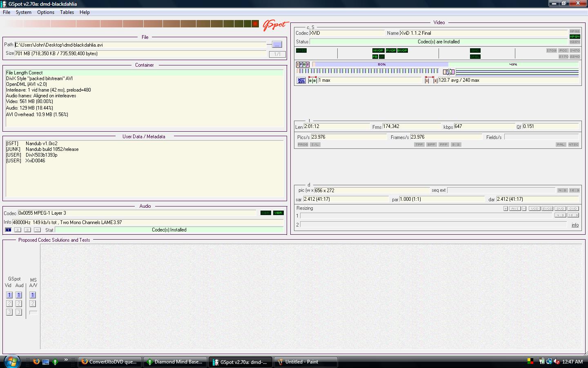This screenshot has height=368, width=588.
Task: Open the File menu
Action: point(7,12)
